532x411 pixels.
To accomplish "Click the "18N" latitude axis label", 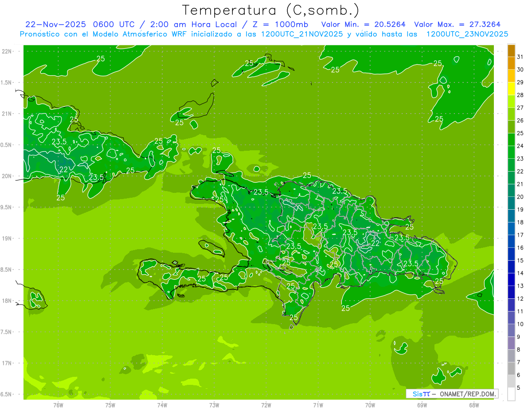I will point(7,301).
